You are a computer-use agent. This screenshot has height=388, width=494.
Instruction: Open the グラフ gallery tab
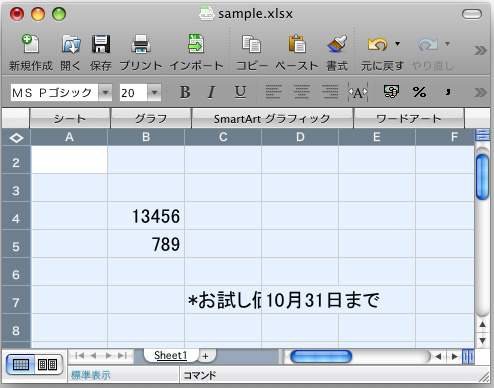[x=151, y=119]
